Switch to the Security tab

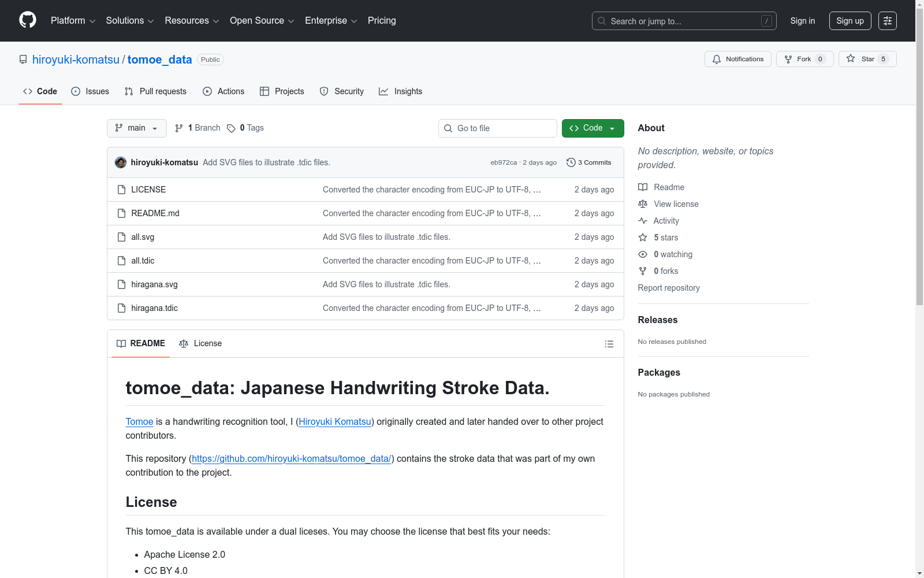(x=341, y=91)
